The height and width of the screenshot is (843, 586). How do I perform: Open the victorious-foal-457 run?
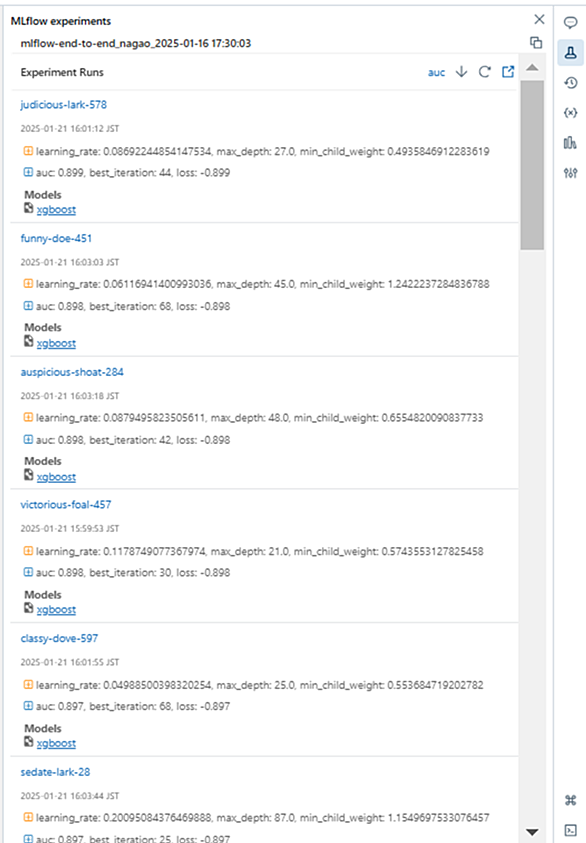click(x=66, y=505)
